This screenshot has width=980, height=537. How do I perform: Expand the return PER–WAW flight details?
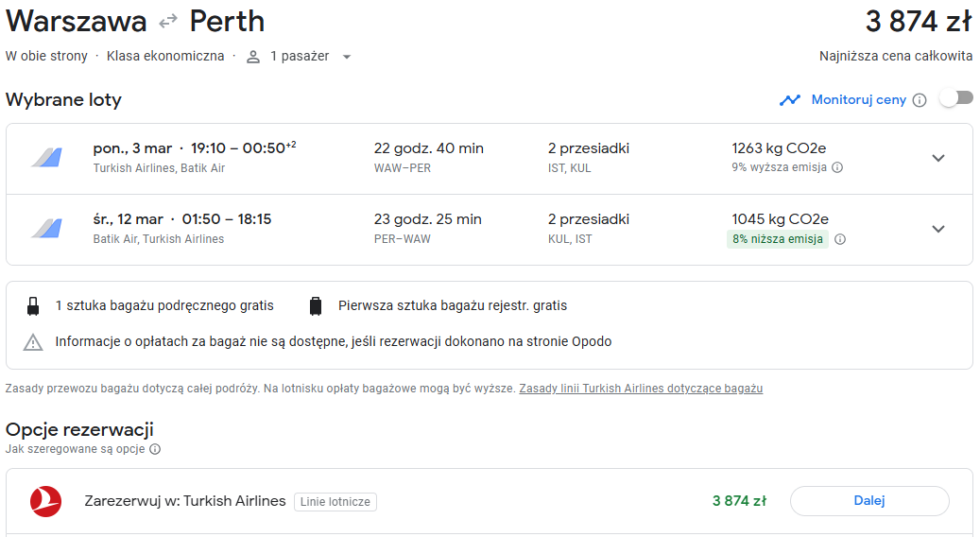(938, 229)
